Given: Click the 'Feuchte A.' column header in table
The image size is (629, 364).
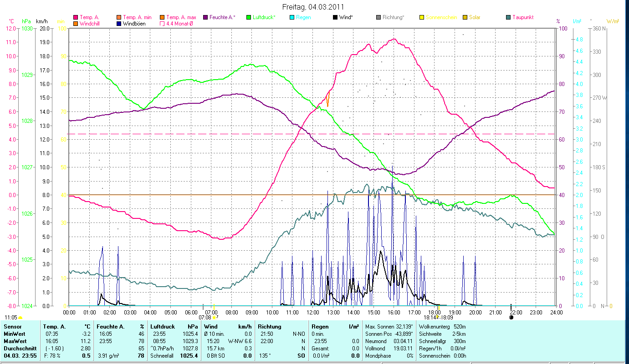Looking at the screenshot, I should click(110, 327).
